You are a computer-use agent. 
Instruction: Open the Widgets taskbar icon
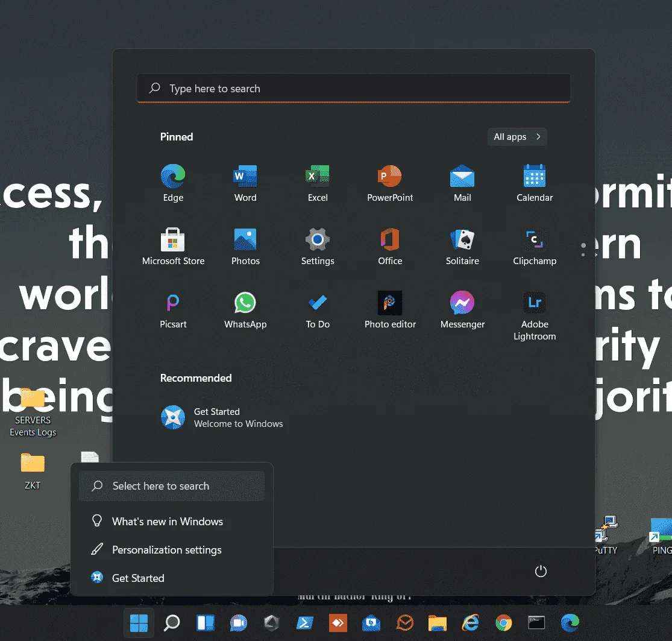(206, 623)
